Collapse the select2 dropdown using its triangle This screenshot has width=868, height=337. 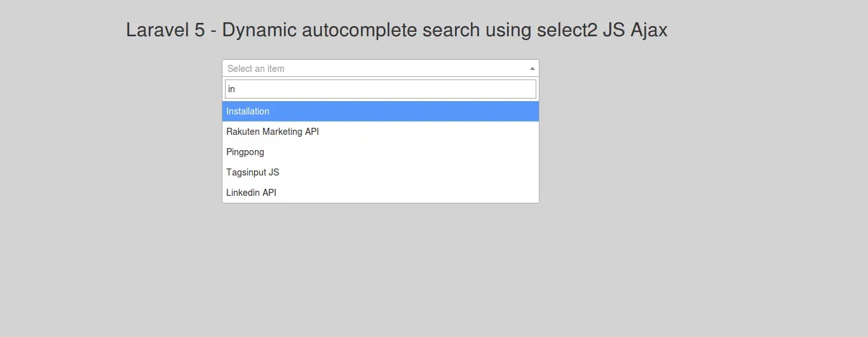pos(532,68)
